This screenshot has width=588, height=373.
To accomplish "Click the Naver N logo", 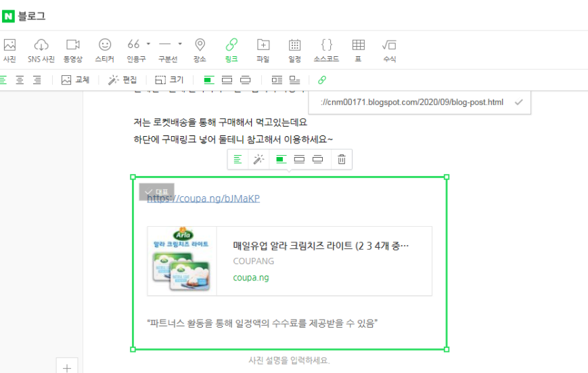I will [x=8, y=16].
